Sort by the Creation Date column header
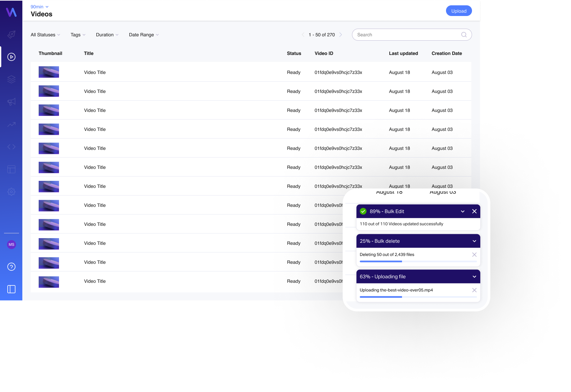 point(447,53)
